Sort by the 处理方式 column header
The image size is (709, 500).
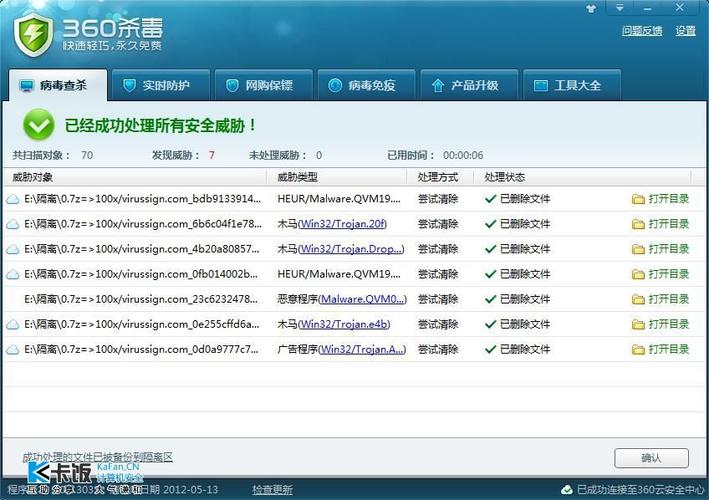438,177
